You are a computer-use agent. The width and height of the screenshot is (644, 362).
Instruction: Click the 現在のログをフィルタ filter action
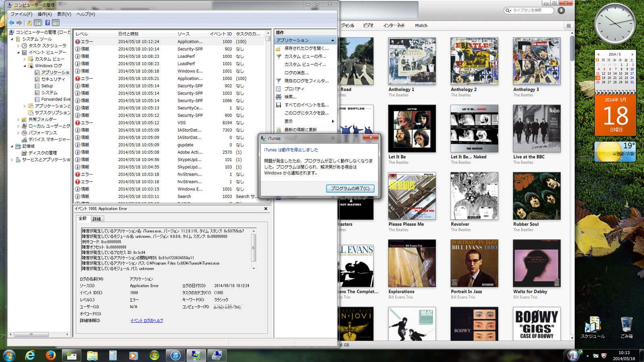coord(306,81)
